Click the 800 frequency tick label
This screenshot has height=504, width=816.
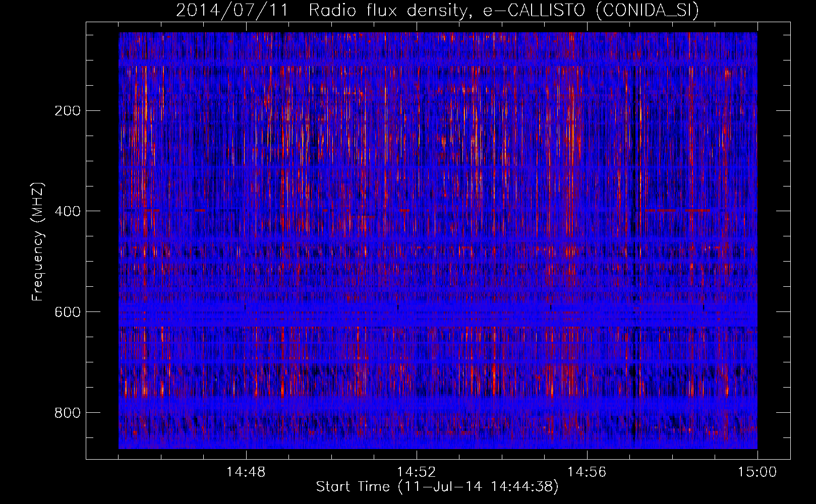tap(68, 413)
